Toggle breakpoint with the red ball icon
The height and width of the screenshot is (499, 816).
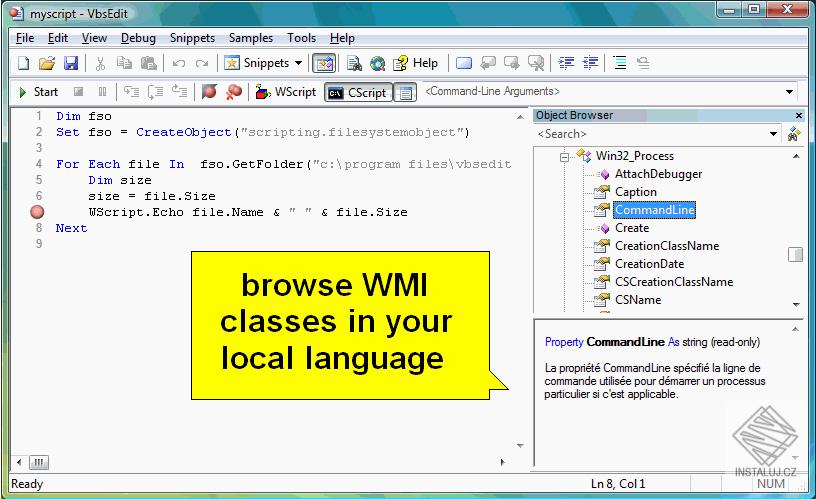click(209, 92)
